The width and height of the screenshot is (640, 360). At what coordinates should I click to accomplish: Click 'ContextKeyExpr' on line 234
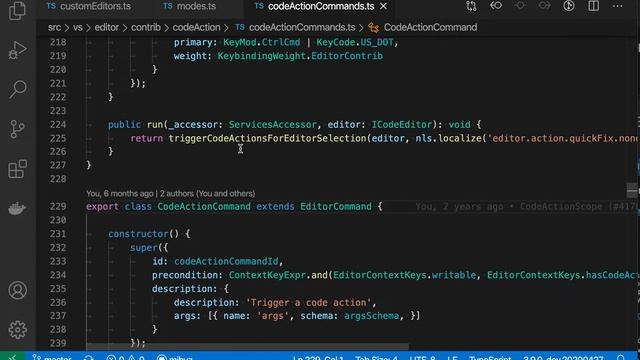point(267,275)
